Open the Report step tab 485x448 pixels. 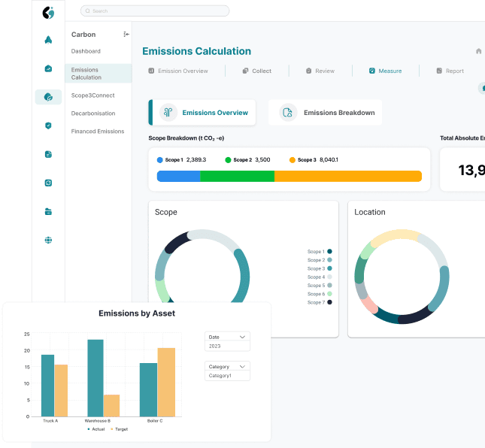coord(450,71)
